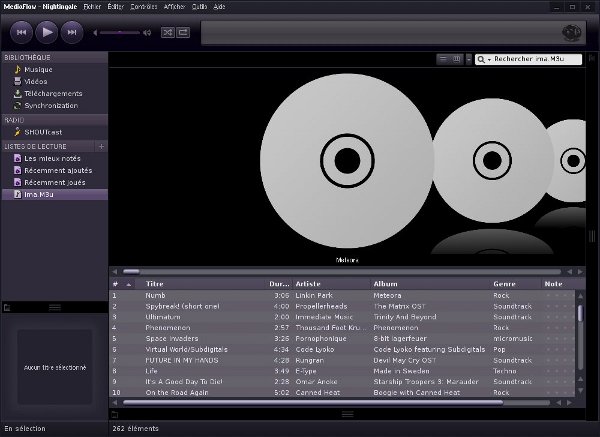Open the search engine dropdown

coord(483,60)
